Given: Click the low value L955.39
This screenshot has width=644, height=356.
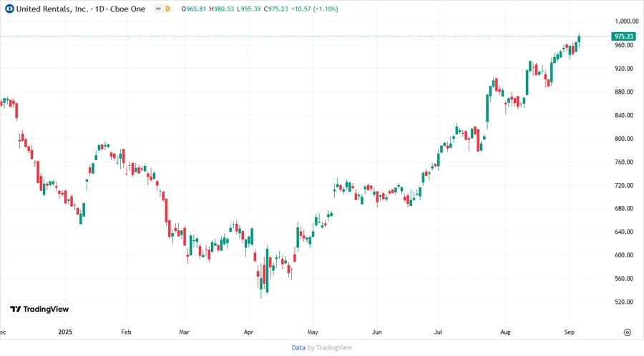Looking at the screenshot, I should point(248,9).
